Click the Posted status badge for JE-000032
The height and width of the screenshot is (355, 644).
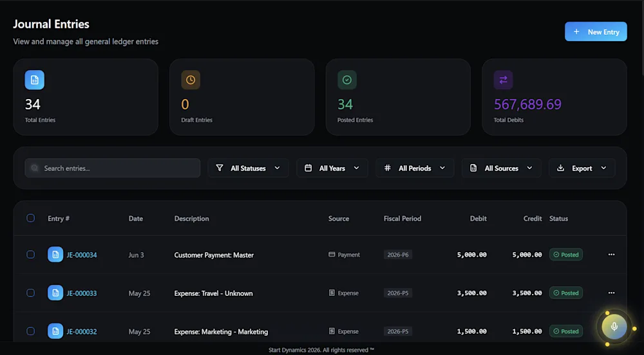[x=566, y=331]
